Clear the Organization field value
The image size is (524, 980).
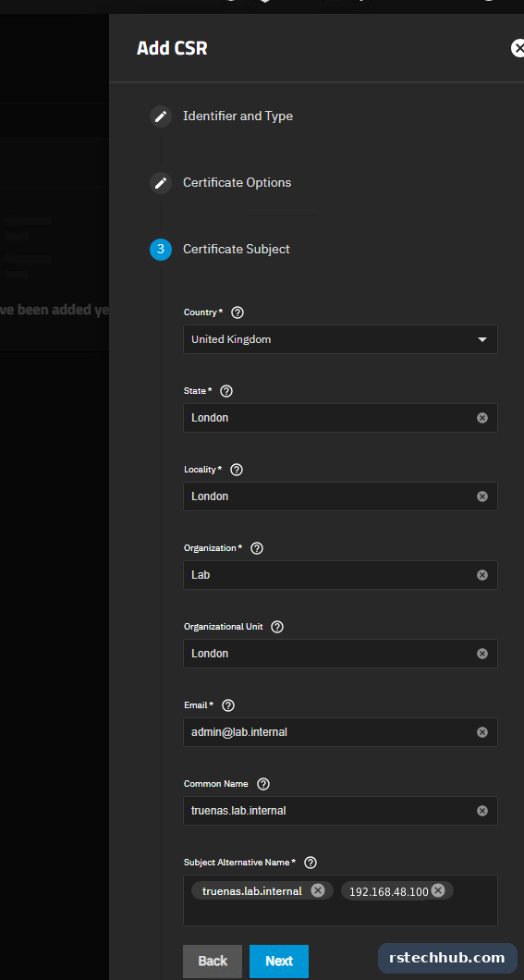click(482, 575)
